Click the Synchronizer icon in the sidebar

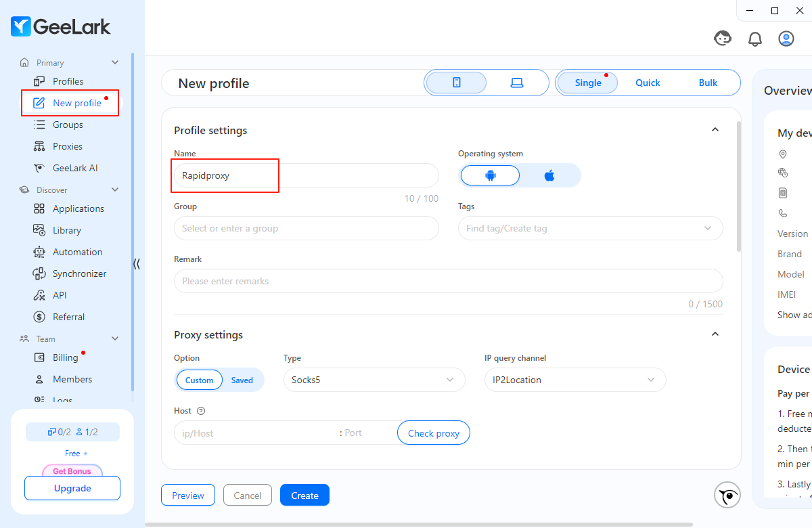pos(39,273)
